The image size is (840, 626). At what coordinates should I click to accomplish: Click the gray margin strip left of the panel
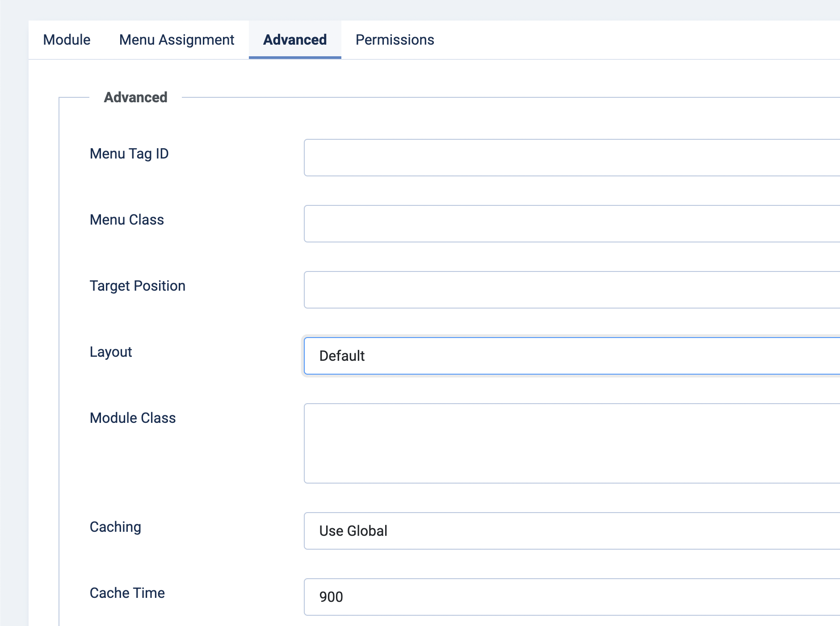click(x=13, y=313)
